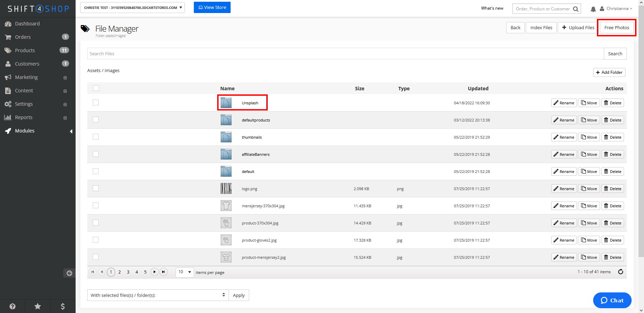Viewport: 644px width, 313px height.
Task: Click into the Search Files field
Action: click(345, 54)
